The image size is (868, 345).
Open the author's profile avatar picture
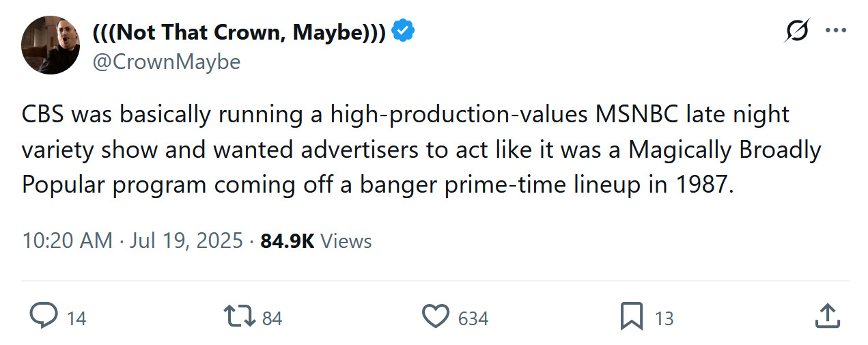tap(51, 45)
